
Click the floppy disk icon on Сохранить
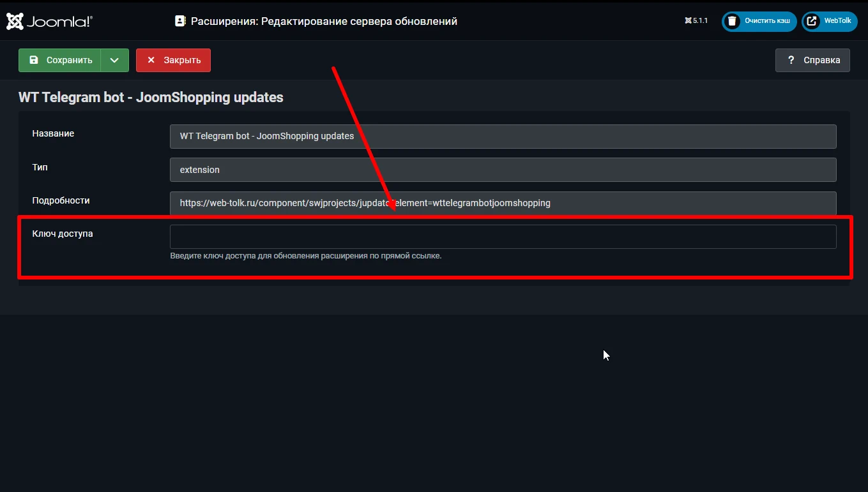34,61
